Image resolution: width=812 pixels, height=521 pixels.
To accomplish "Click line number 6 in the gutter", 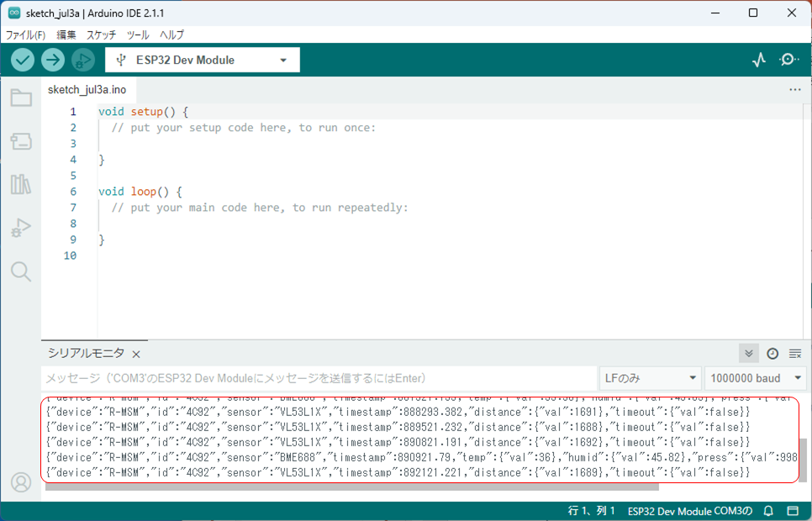I will click(73, 192).
